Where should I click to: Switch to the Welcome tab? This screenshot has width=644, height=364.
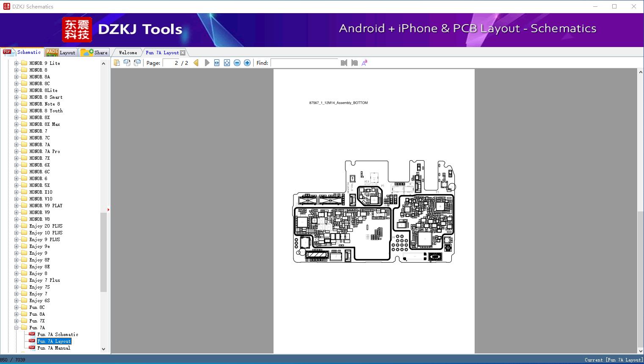pos(128,53)
